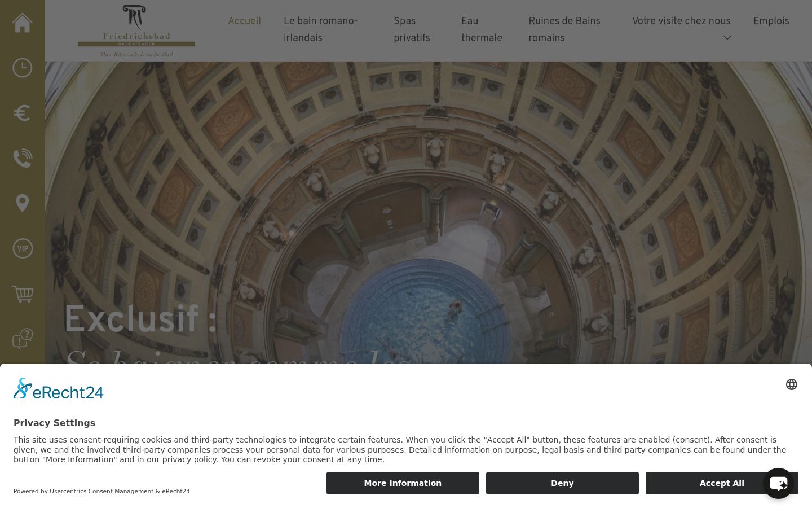Open the shopping cart icon
The width and height of the screenshot is (812, 508).
[23, 294]
